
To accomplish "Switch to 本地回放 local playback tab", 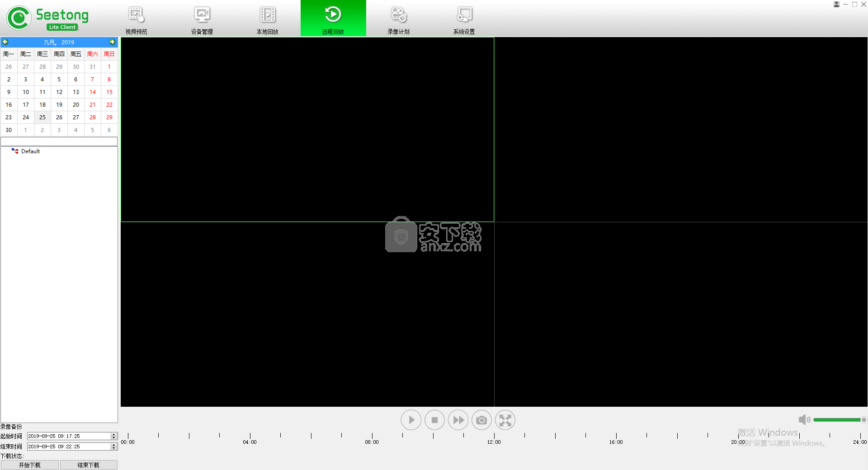I will click(268, 19).
